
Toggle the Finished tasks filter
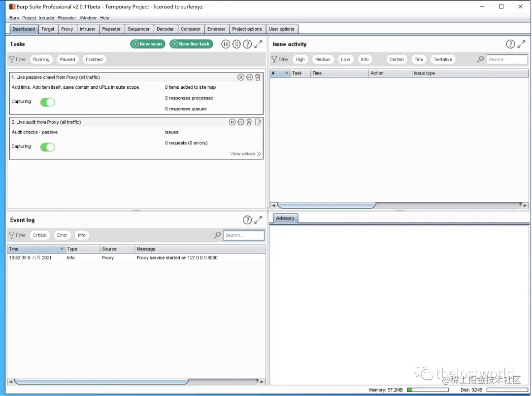pyautogui.click(x=94, y=59)
